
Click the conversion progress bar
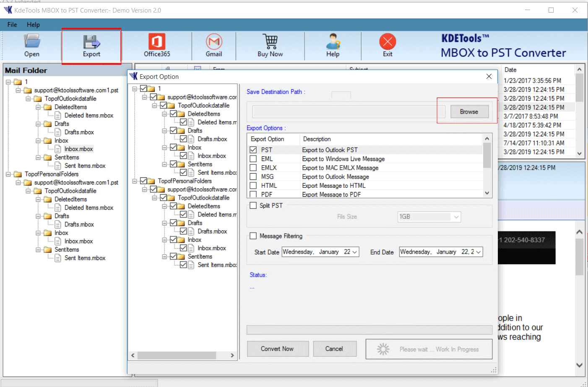click(369, 330)
